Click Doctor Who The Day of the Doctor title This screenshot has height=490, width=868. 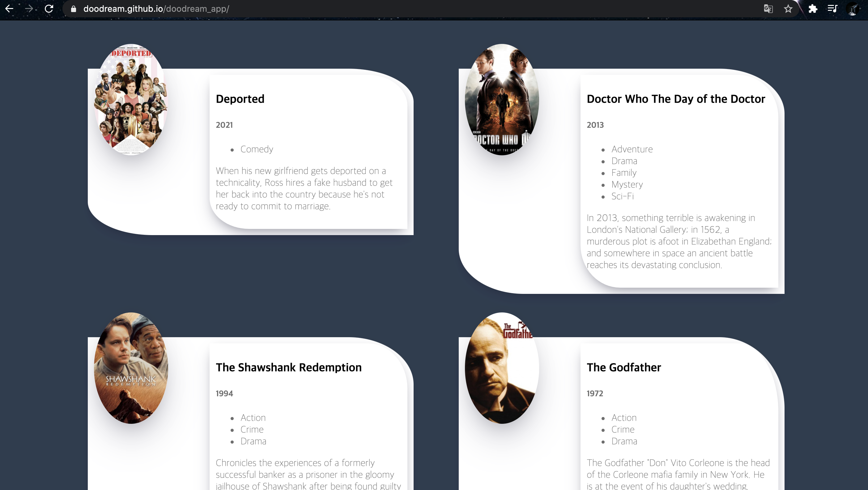click(676, 99)
